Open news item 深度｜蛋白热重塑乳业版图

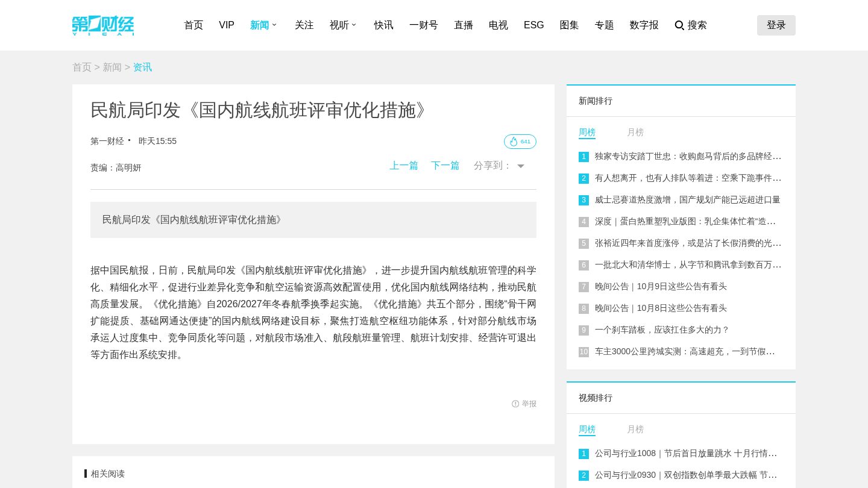[685, 222]
